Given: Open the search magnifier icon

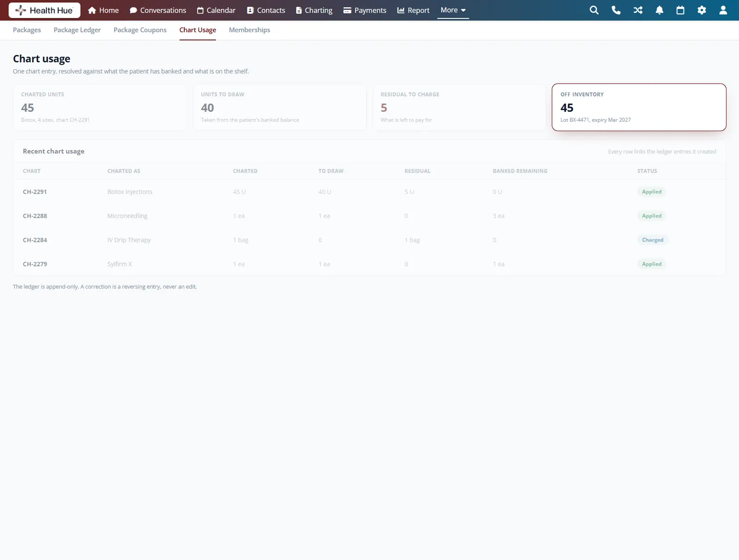Looking at the screenshot, I should (x=594, y=10).
